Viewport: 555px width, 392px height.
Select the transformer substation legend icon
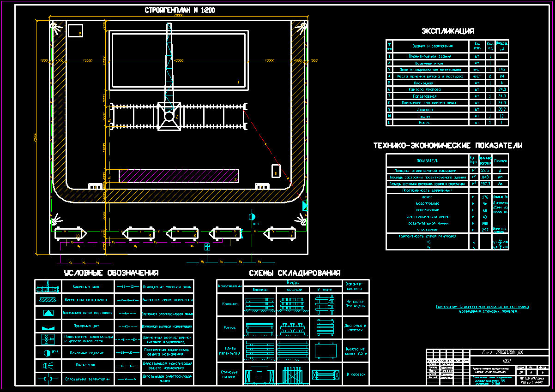[48, 313]
